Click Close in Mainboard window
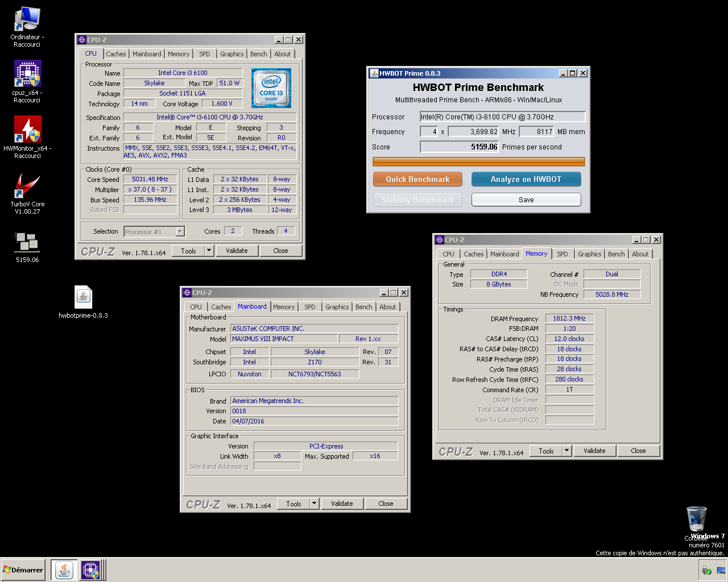The image size is (728, 582). pos(386,504)
